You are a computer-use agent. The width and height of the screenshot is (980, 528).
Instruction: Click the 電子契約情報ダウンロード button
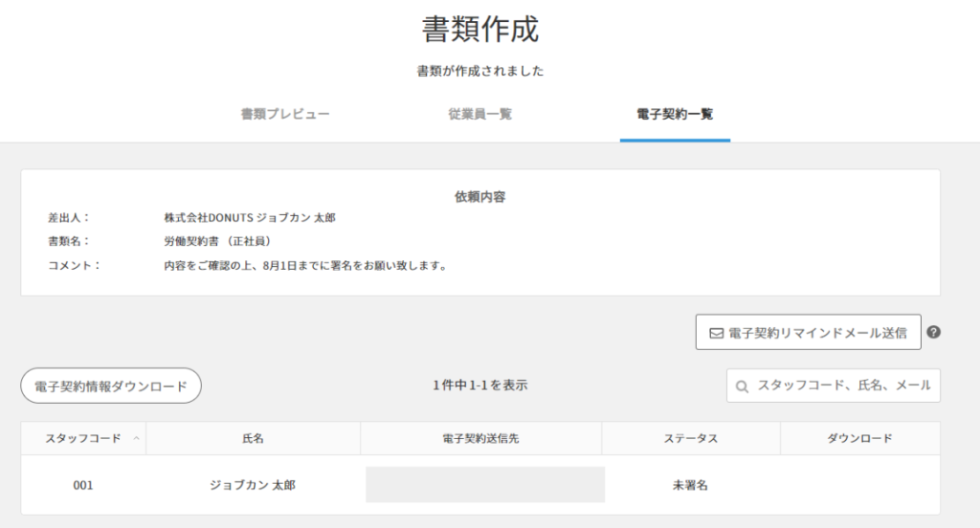[x=111, y=386]
